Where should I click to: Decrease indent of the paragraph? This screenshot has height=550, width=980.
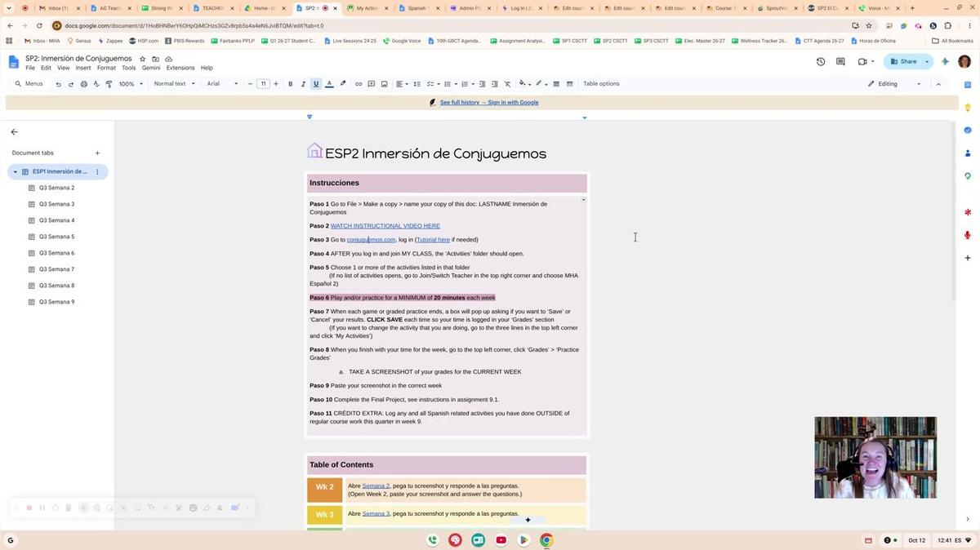point(482,84)
